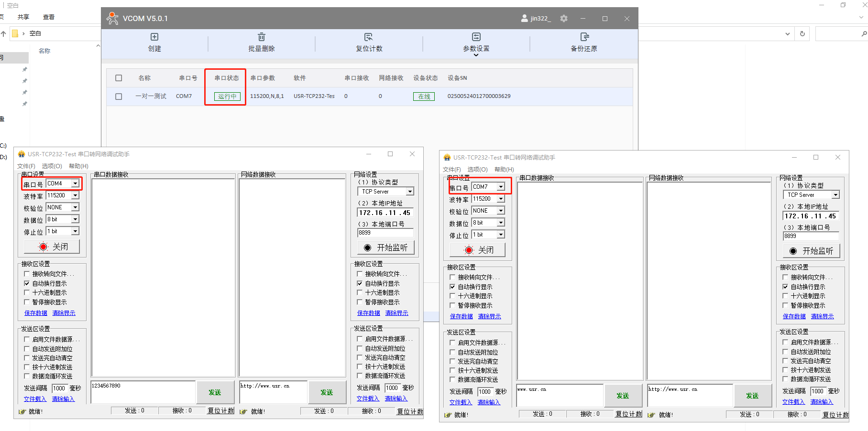Click the Create (创建) icon in VCOM
The image size is (868, 431).
click(154, 37)
